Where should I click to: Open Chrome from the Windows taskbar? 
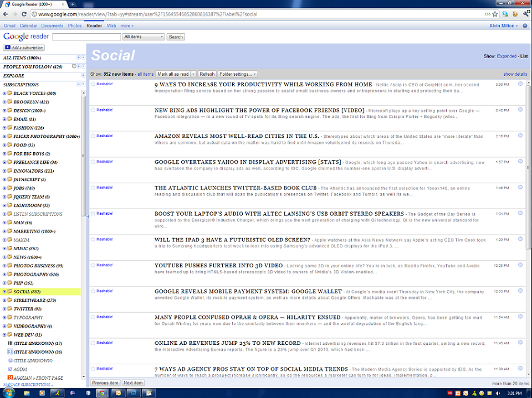[102, 393]
